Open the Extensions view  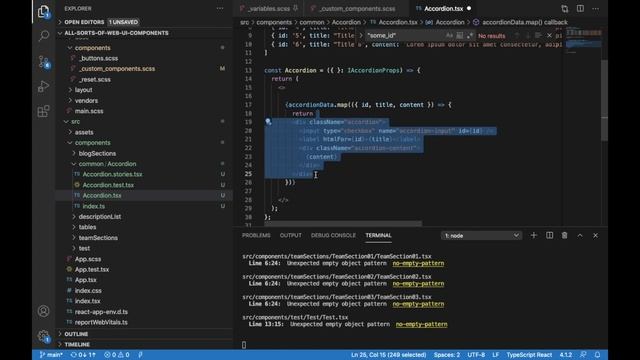43,111
